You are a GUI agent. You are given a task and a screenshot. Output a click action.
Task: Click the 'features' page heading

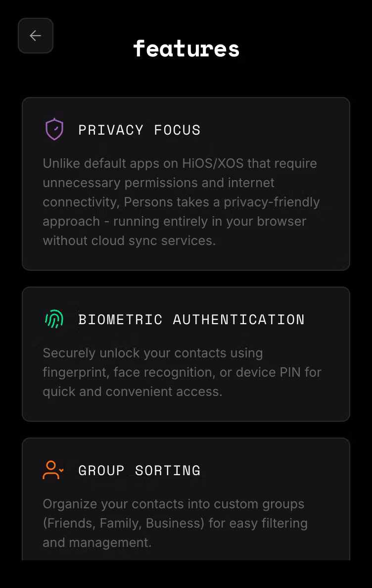pos(186,49)
